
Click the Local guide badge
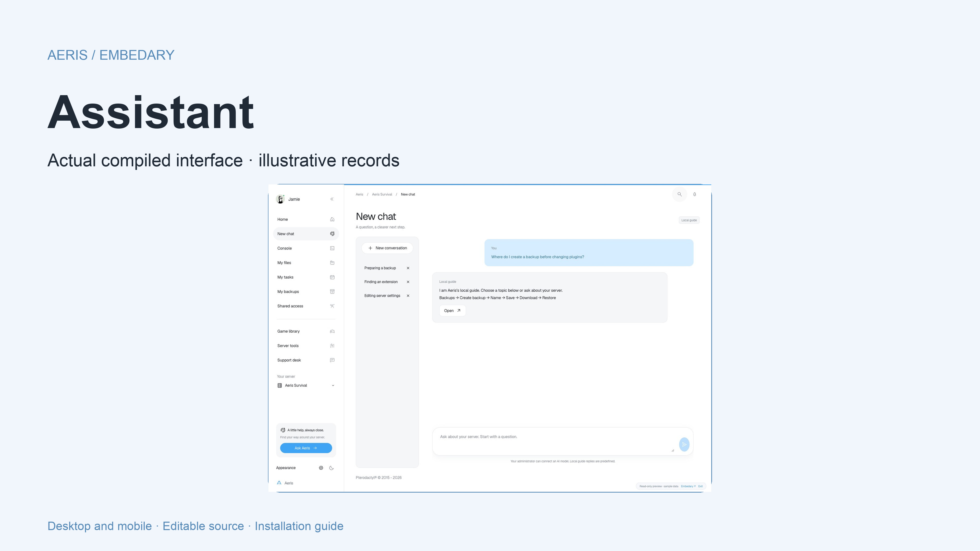689,220
